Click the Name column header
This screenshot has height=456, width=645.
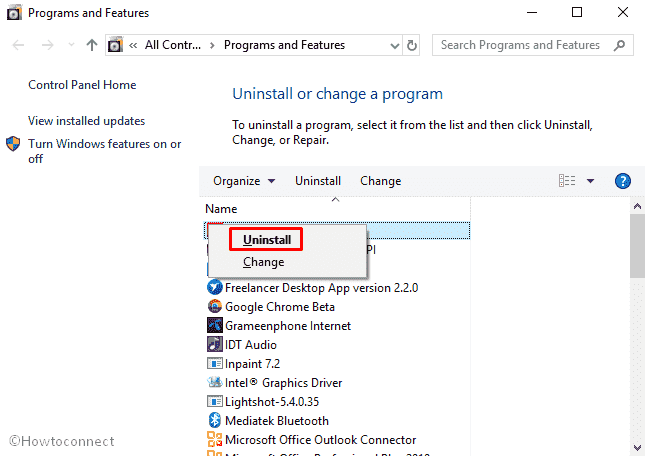pyautogui.click(x=221, y=209)
